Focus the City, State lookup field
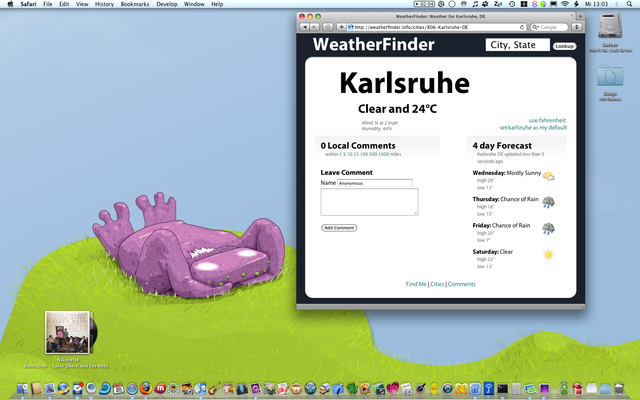This screenshot has width=640, height=400. (x=518, y=45)
